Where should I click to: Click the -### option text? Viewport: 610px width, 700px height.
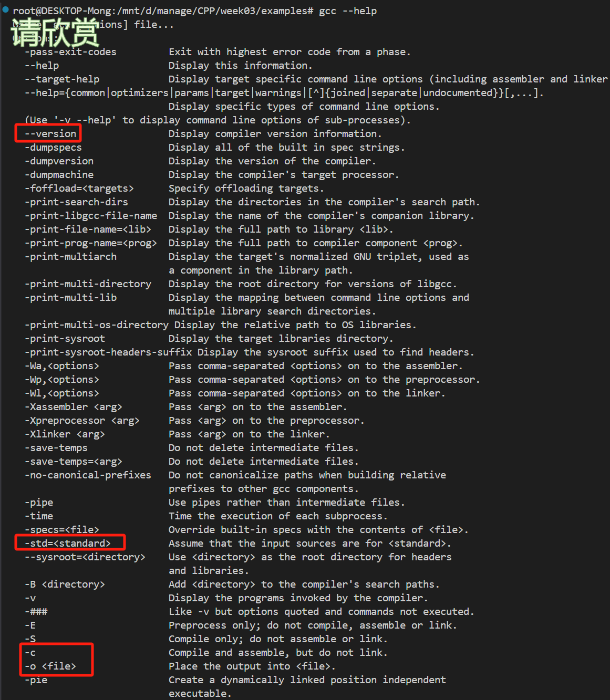pos(36,612)
